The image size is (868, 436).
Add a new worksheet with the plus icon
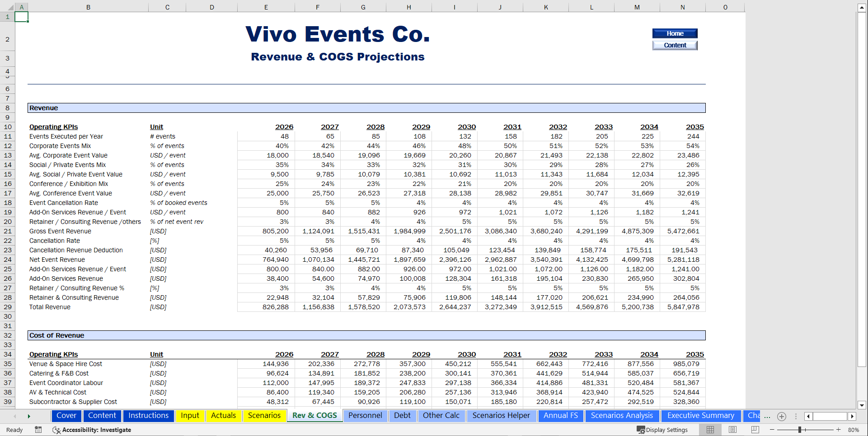(x=782, y=416)
